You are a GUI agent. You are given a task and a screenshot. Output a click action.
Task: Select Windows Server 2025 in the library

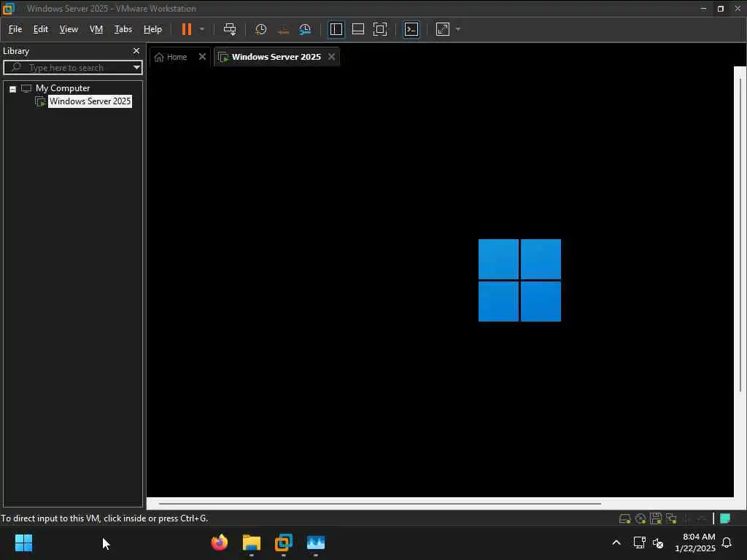point(90,101)
